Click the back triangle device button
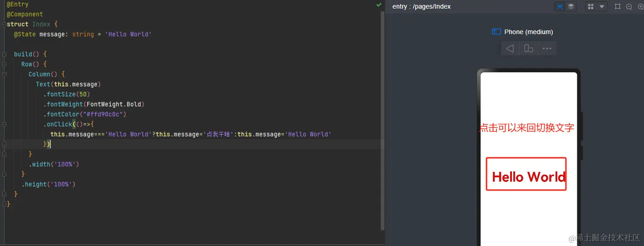644x246 pixels. pos(510,48)
